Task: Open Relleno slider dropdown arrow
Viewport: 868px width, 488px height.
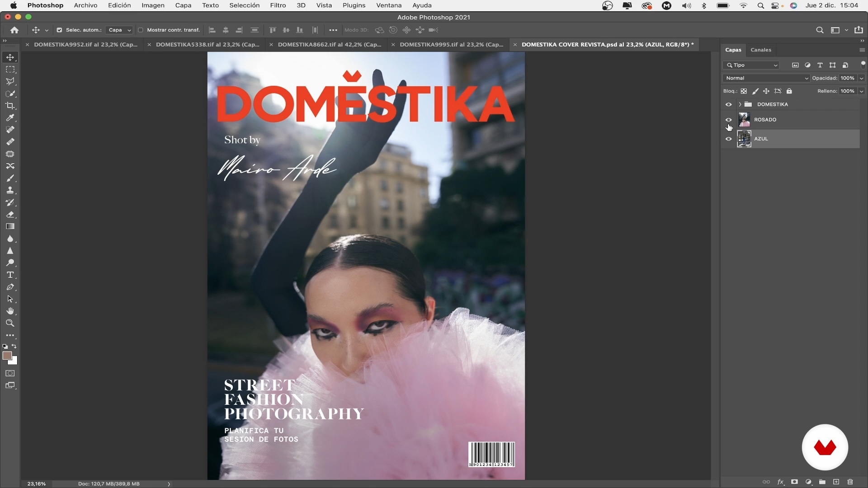Action: tap(862, 91)
